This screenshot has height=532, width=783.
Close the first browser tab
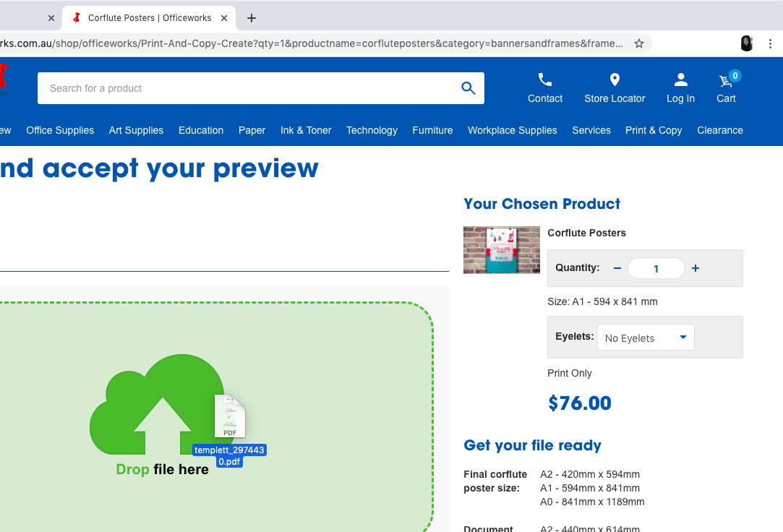pos(51,18)
